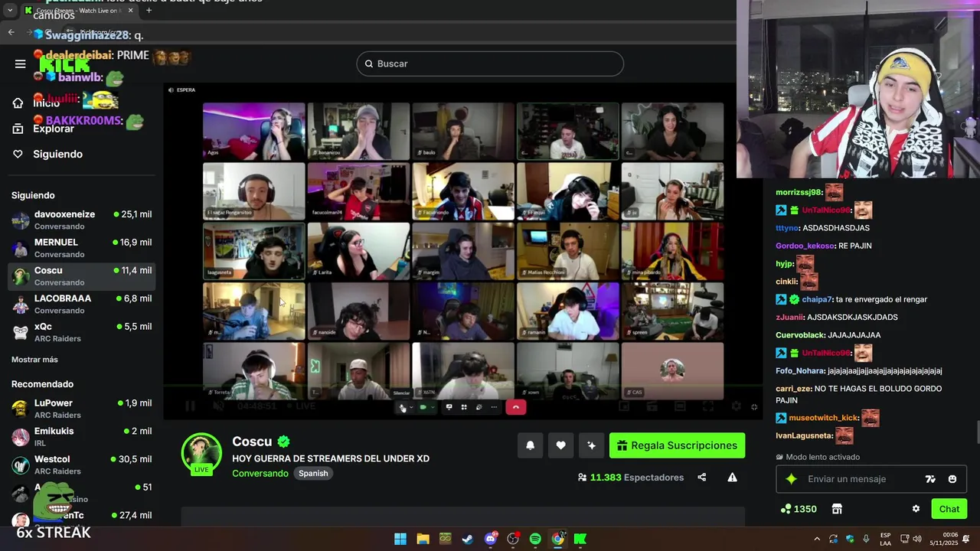Click Larita participant video tile
This screenshot has width=980, height=551.
(x=358, y=250)
